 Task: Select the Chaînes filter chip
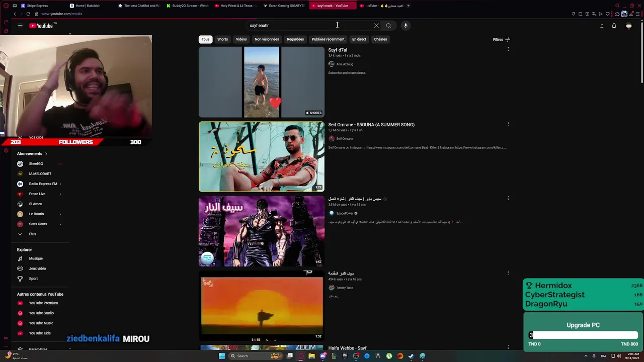coord(380,39)
